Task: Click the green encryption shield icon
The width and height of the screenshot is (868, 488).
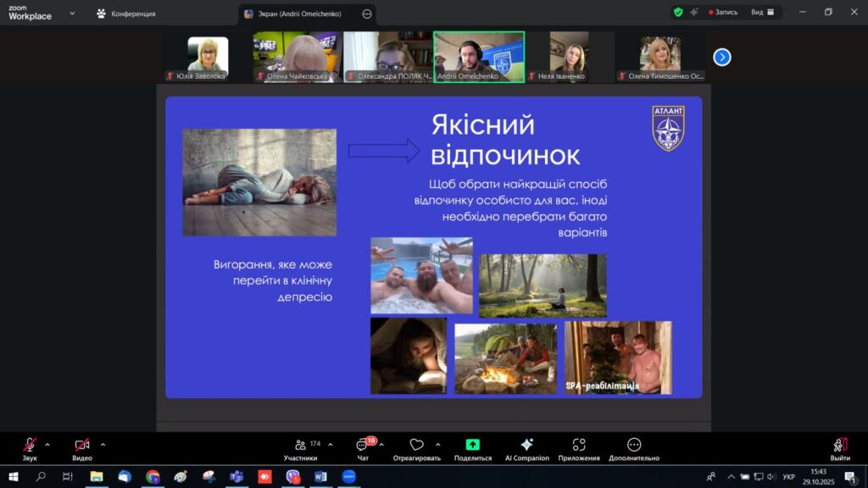Action: click(x=678, y=13)
